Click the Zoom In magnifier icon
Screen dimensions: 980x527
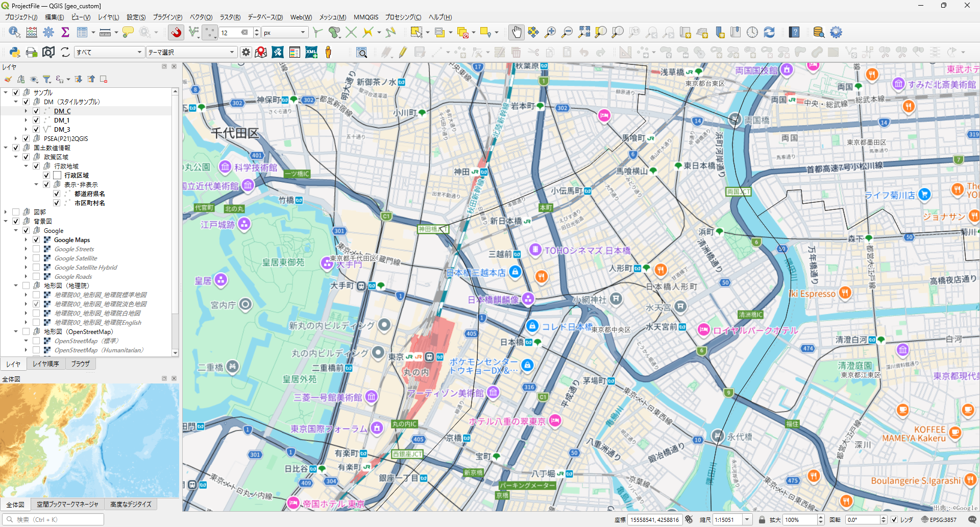tap(550, 32)
